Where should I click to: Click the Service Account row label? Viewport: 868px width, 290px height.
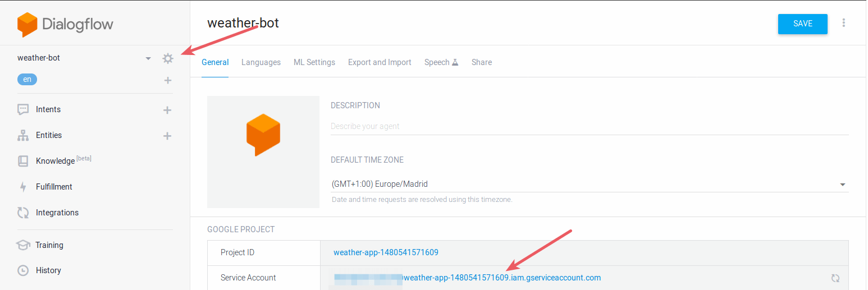pos(248,278)
